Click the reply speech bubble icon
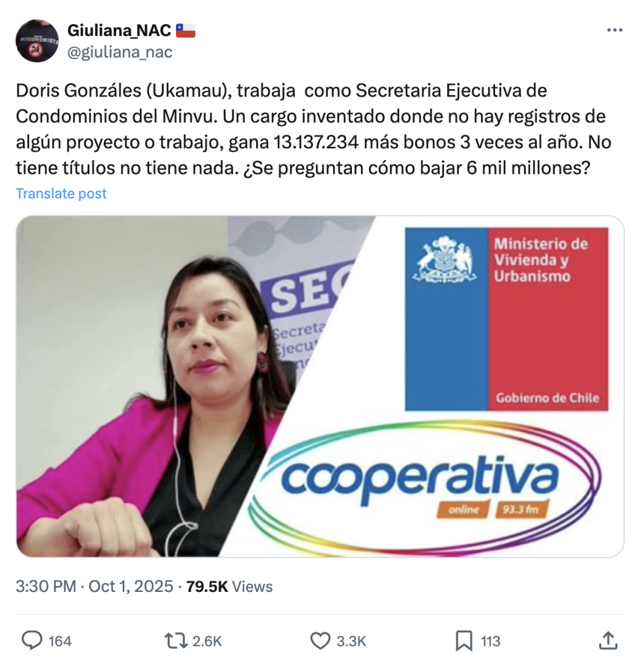 coord(32,640)
